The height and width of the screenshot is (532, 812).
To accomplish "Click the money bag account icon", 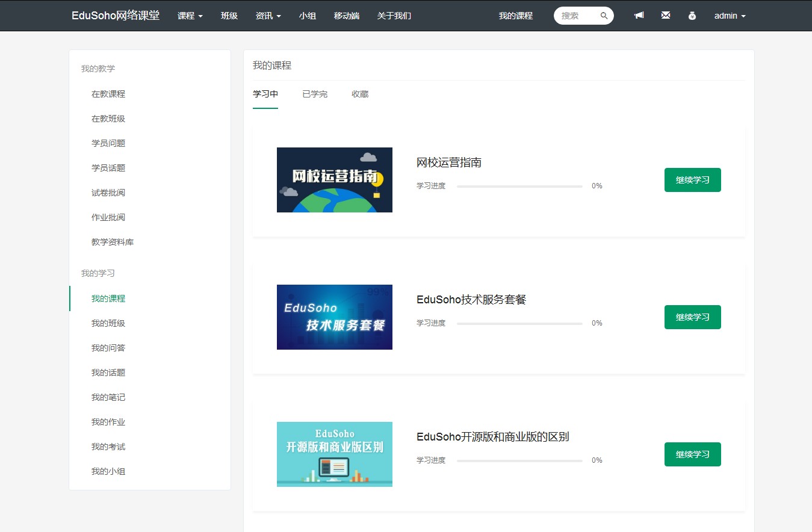I will tap(692, 16).
